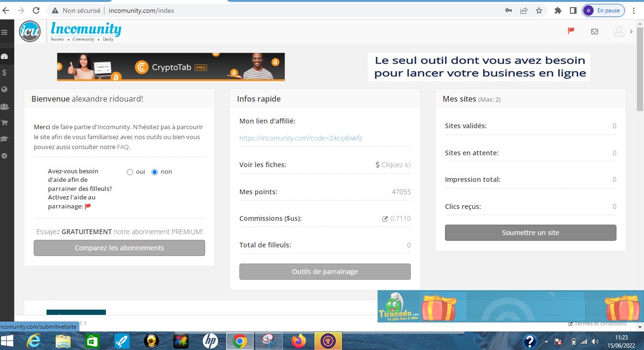Go back with browser back arrow

[6, 10]
